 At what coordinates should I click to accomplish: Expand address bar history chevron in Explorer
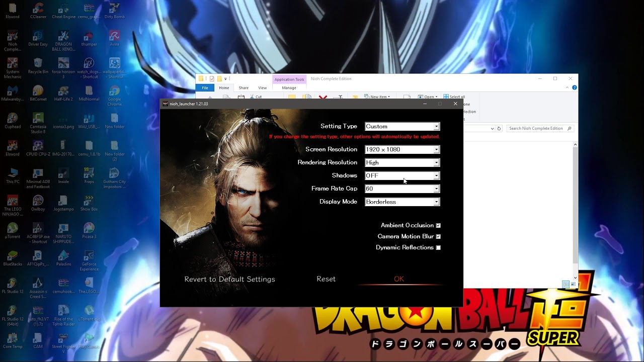point(492,128)
